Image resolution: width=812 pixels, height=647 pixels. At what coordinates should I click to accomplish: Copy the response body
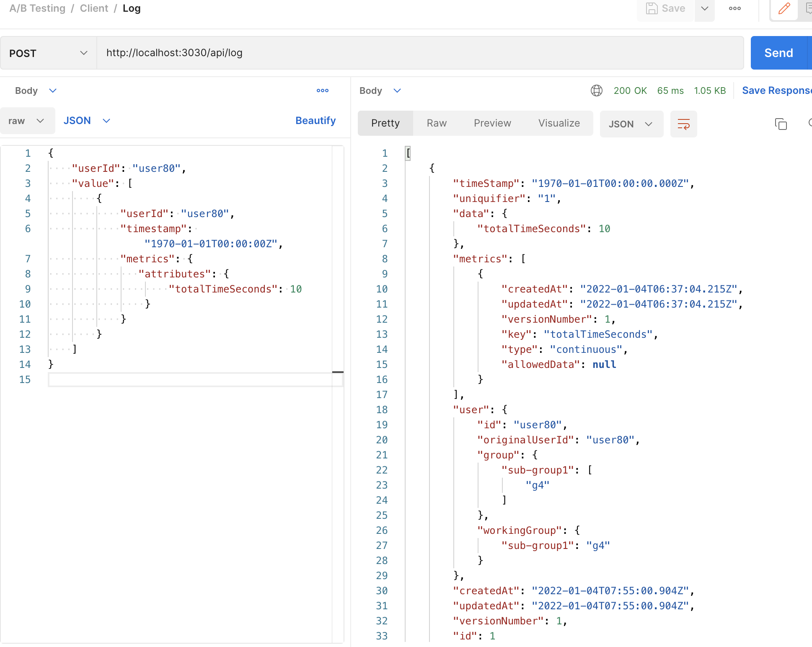781,124
